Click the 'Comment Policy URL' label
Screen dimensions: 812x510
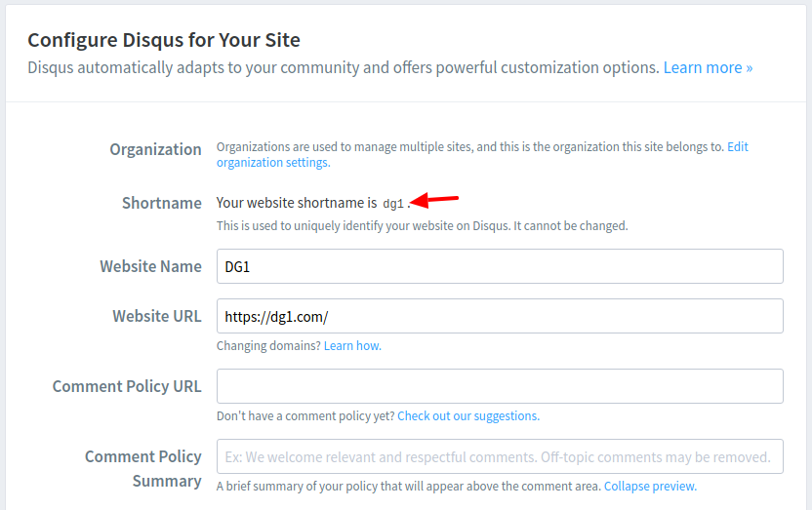point(127,386)
